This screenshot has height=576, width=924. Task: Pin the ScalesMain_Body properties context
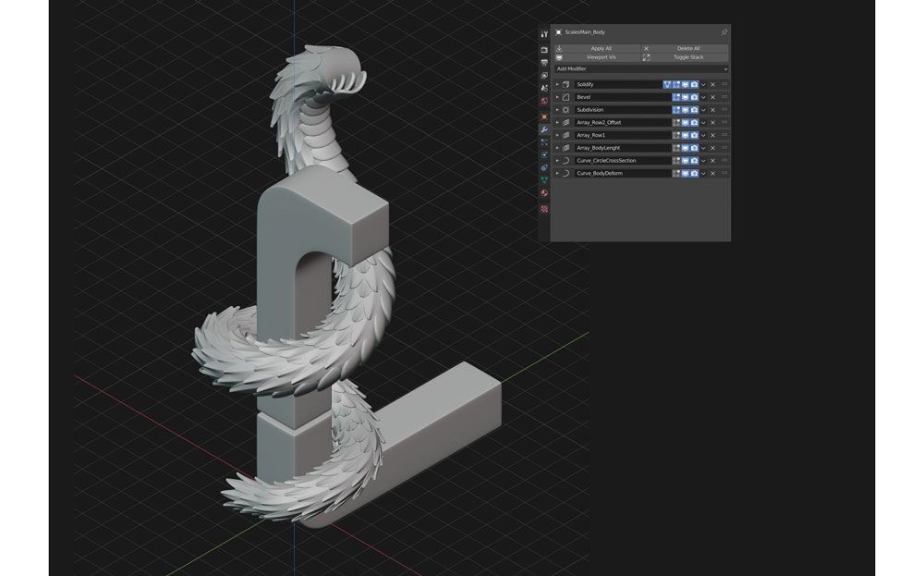[x=723, y=31]
